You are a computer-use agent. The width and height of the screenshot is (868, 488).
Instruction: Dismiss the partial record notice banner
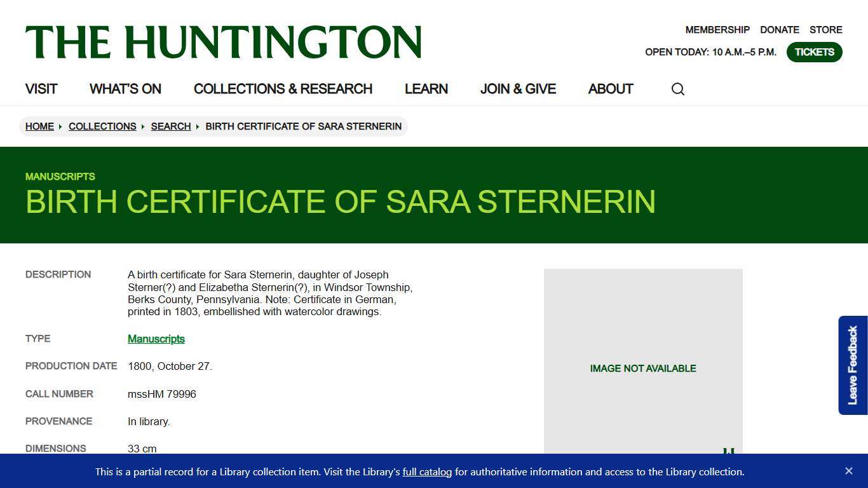(x=848, y=471)
